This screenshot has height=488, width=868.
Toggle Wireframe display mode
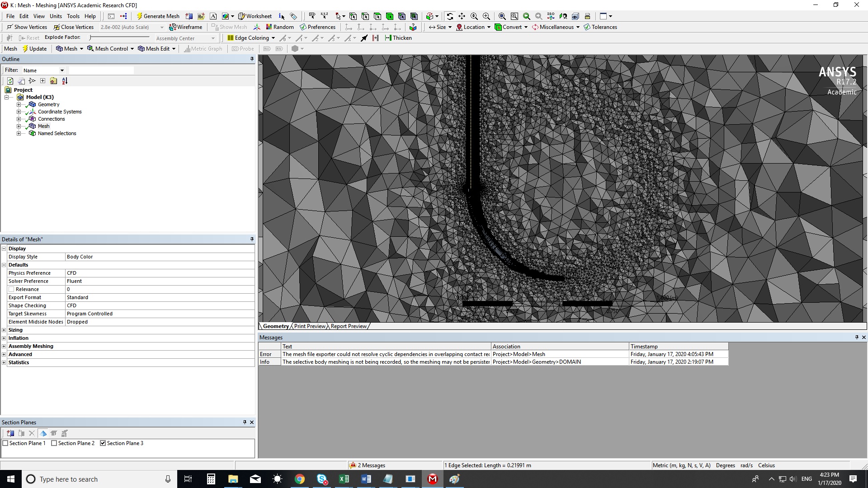185,27
